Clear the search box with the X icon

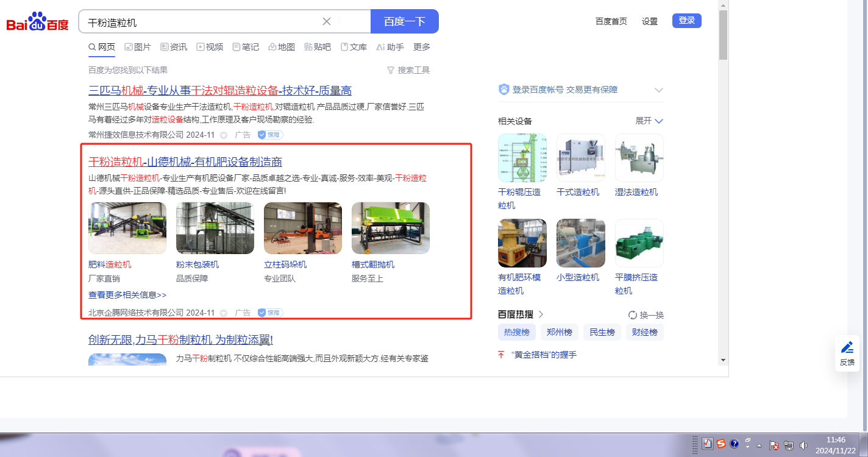tap(327, 21)
